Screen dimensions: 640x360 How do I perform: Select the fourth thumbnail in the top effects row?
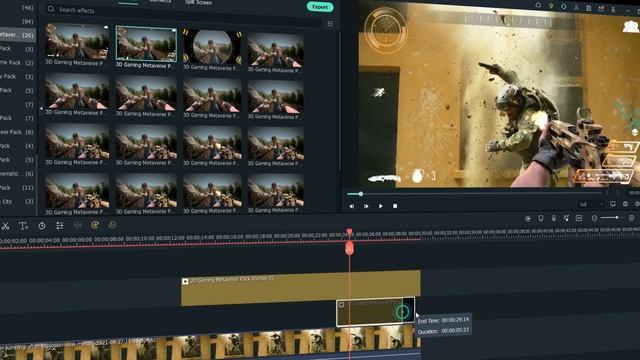(276, 50)
